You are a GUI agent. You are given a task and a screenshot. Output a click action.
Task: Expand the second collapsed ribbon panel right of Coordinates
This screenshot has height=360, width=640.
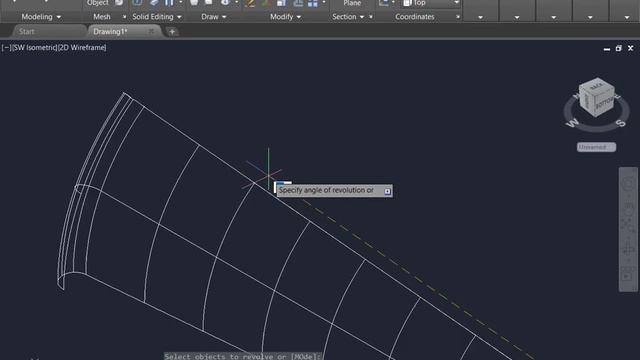point(517,17)
